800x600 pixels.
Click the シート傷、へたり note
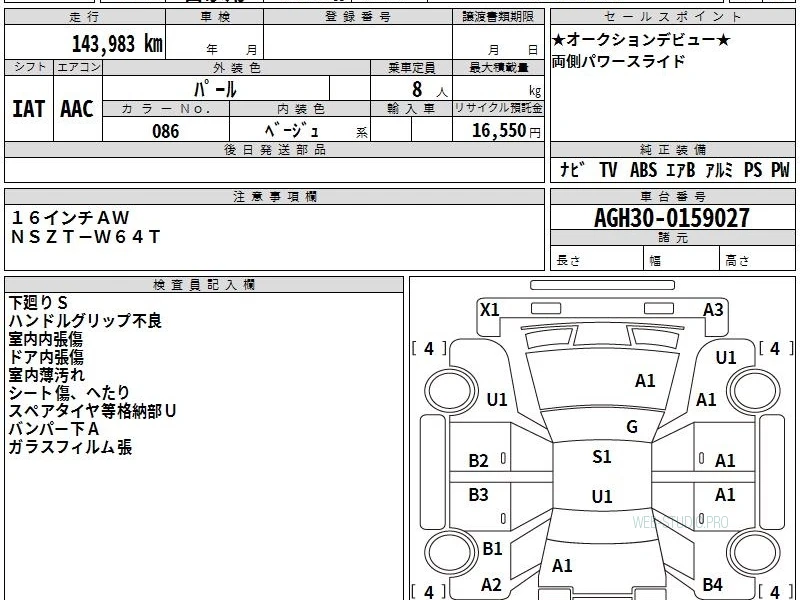(x=69, y=393)
